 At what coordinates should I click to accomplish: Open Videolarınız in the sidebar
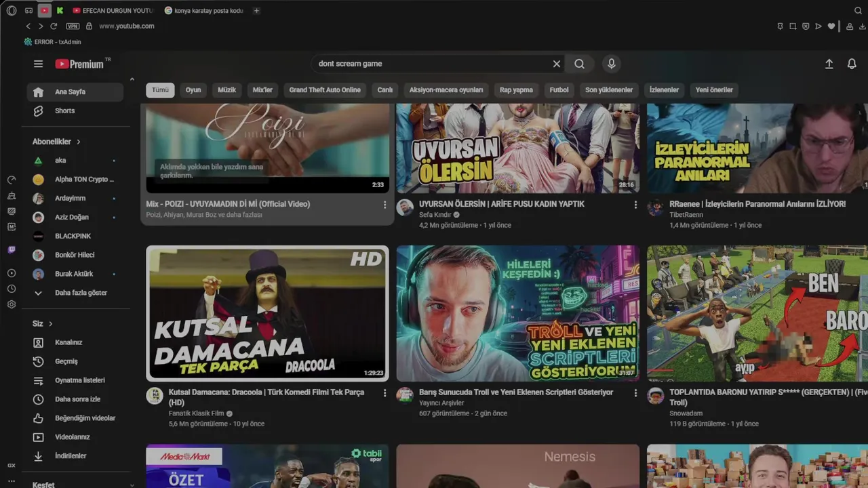[x=75, y=437]
